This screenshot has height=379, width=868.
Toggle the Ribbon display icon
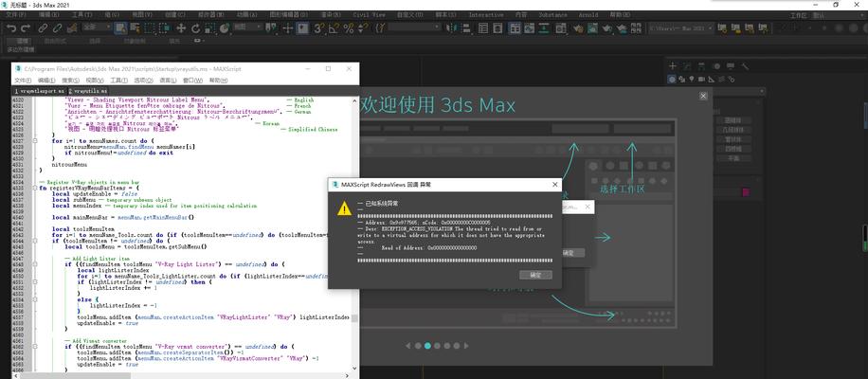coord(515,27)
